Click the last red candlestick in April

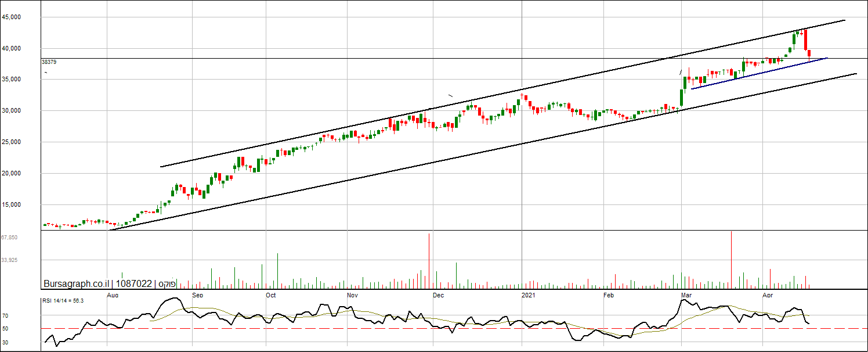809,54
